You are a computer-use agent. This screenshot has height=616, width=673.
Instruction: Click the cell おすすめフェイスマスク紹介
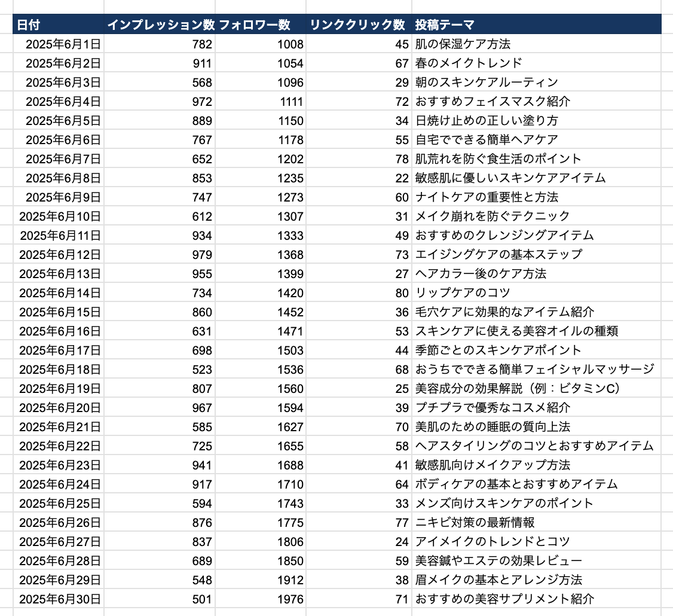click(x=537, y=102)
